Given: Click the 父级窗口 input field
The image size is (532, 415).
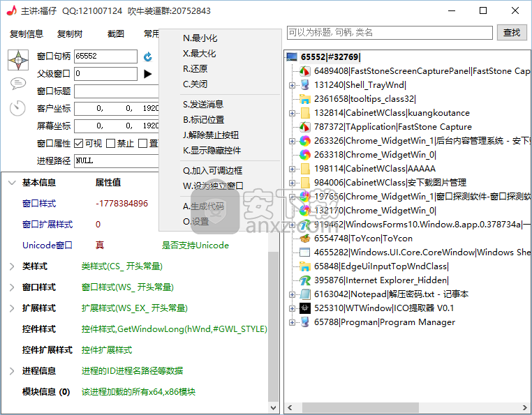Looking at the screenshot, I should tap(106, 73).
